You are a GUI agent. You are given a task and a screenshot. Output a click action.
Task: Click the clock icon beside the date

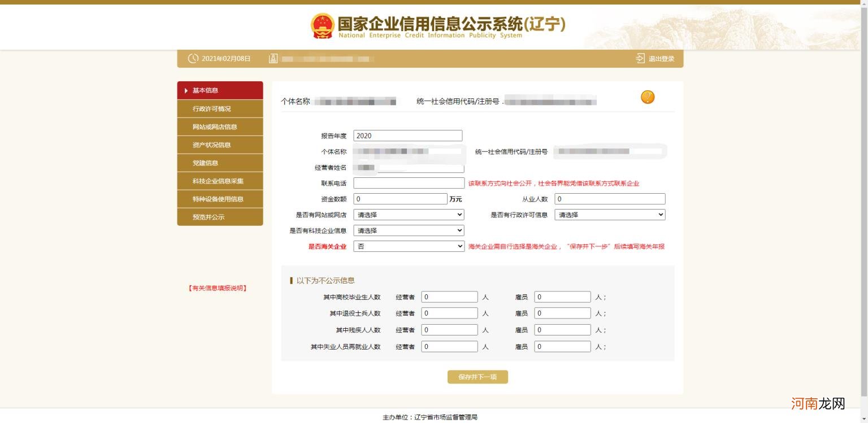click(x=193, y=59)
